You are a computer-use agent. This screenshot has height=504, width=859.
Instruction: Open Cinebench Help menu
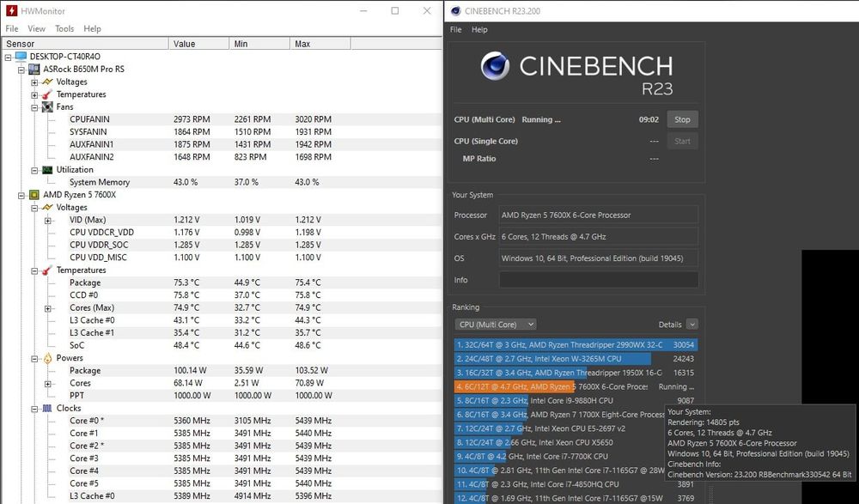(479, 29)
